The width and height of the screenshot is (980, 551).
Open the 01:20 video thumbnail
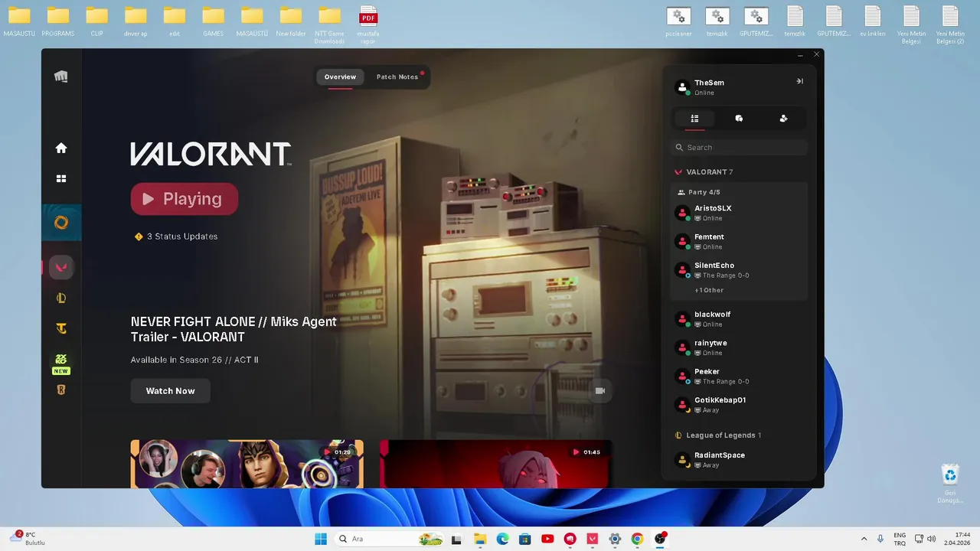(247, 464)
